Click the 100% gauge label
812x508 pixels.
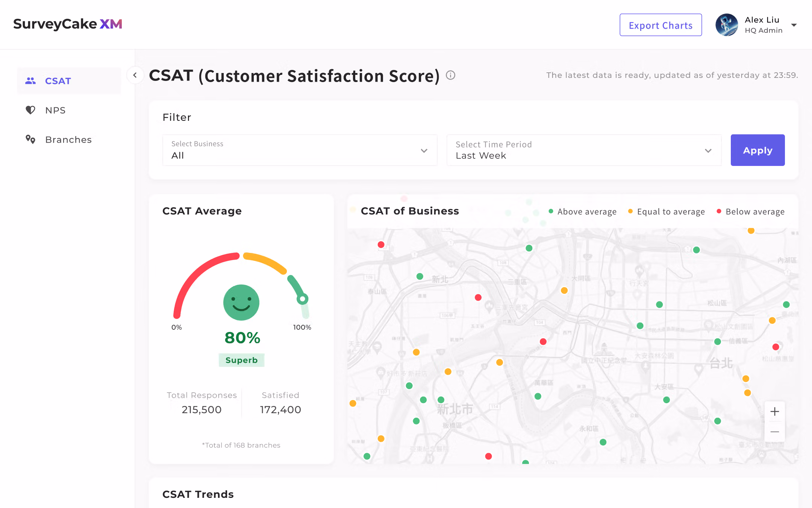click(302, 327)
